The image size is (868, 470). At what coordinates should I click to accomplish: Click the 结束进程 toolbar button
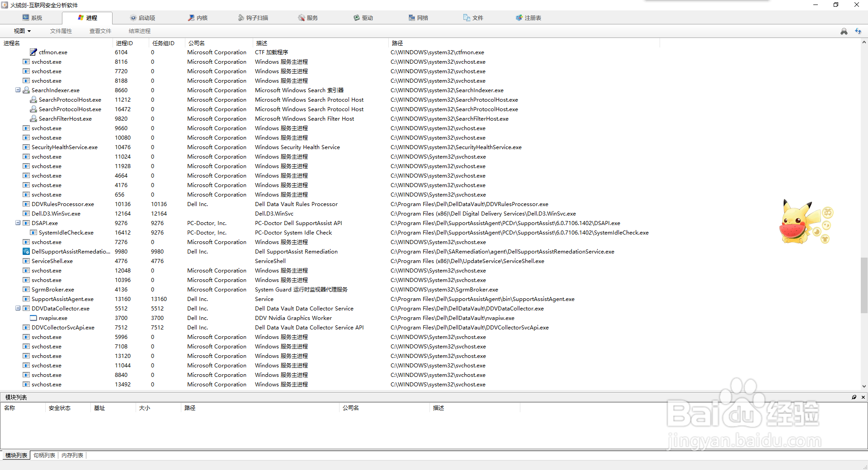coord(140,31)
